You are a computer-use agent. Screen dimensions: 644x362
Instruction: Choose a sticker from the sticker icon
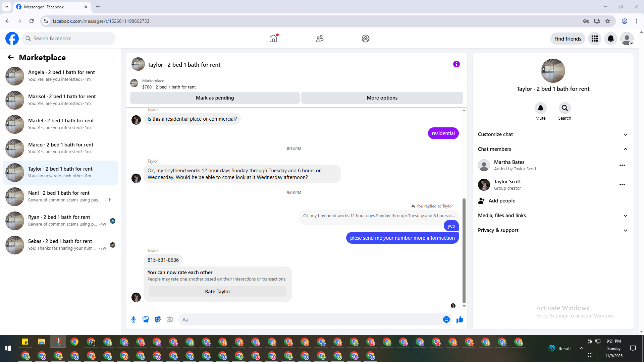158,319
